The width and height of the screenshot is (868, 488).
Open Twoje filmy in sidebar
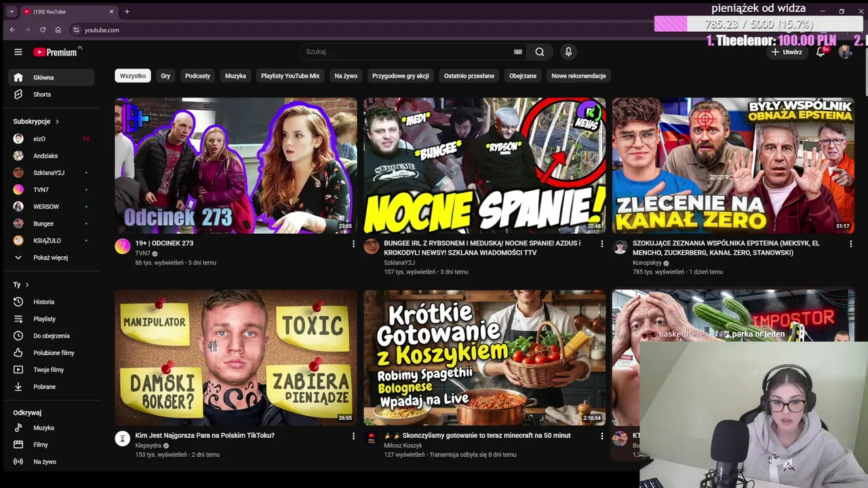pos(52,369)
